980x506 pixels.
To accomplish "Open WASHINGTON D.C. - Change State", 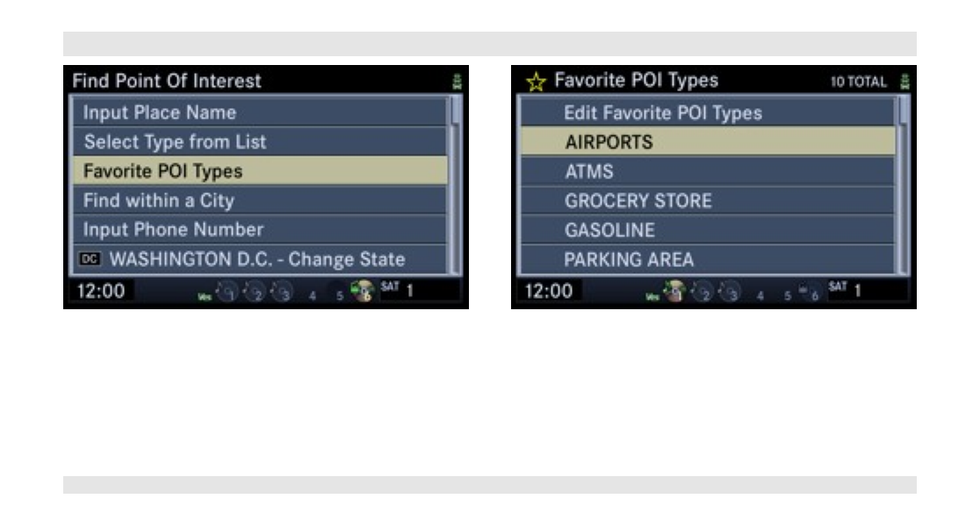I will [260, 259].
